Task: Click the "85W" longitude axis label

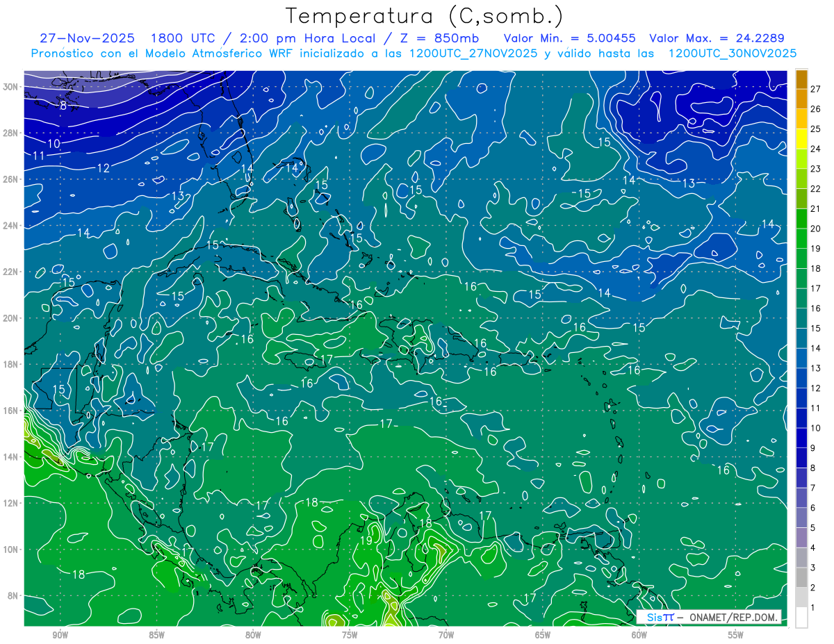Action: pos(156,636)
